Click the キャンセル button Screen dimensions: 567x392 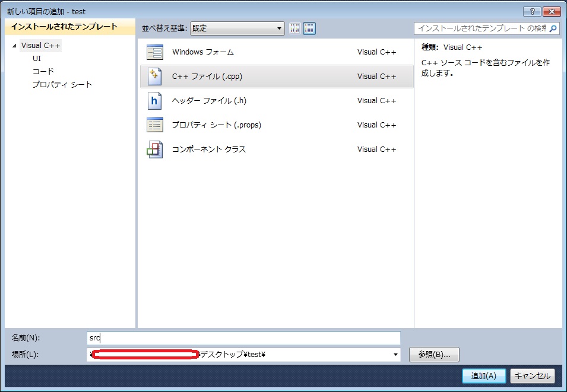pyautogui.click(x=533, y=376)
